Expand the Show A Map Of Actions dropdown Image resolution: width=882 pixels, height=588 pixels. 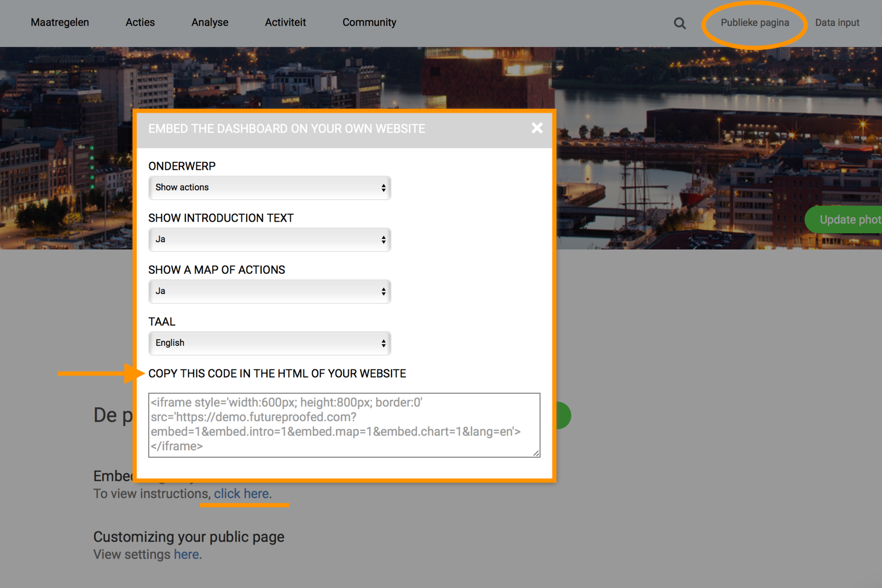pyautogui.click(x=269, y=291)
